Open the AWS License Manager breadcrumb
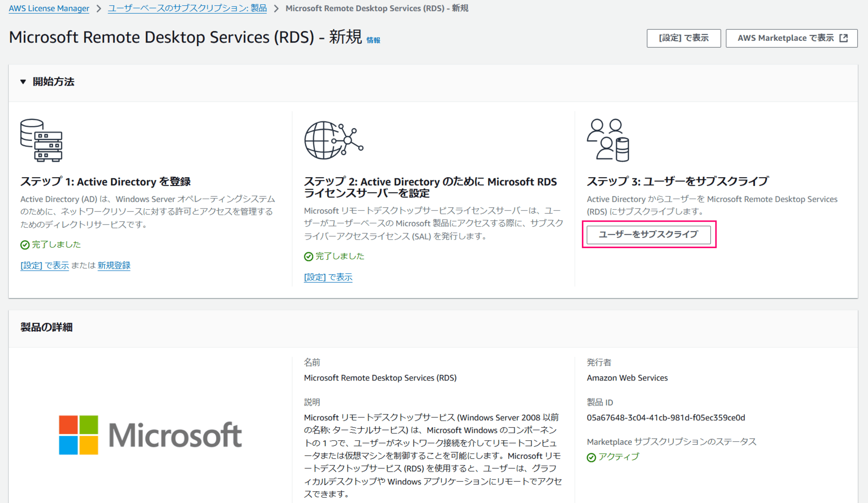Image resolution: width=868 pixels, height=503 pixels. (49, 8)
